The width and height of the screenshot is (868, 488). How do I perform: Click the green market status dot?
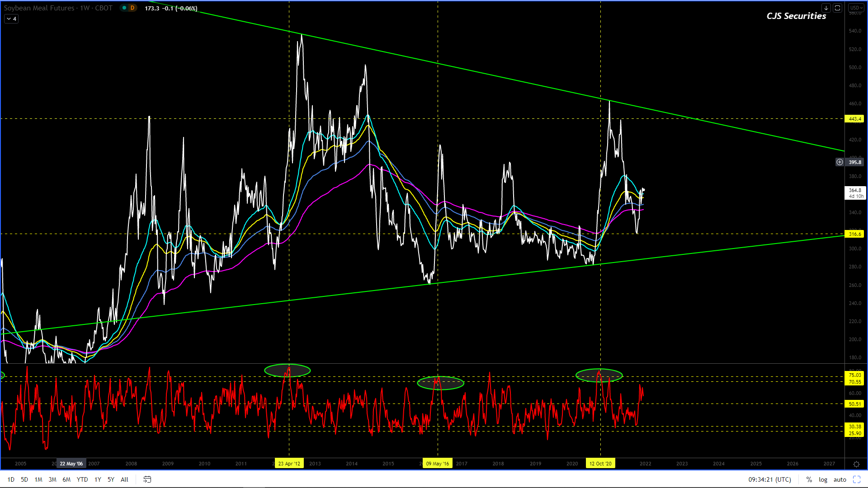pyautogui.click(x=124, y=8)
